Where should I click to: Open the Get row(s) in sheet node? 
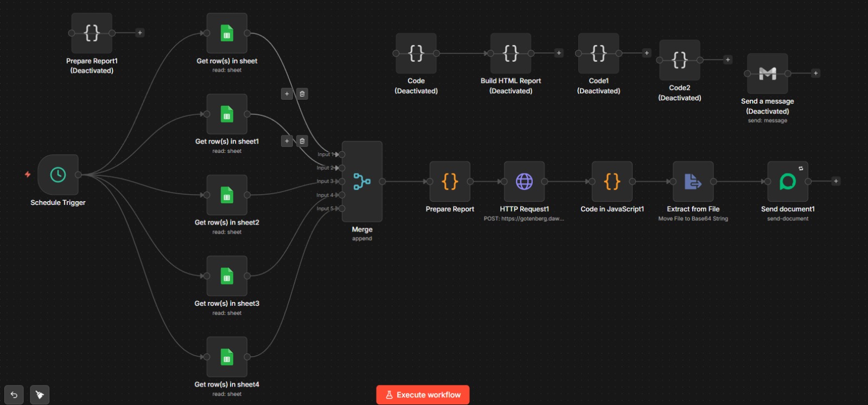[227, 33]
